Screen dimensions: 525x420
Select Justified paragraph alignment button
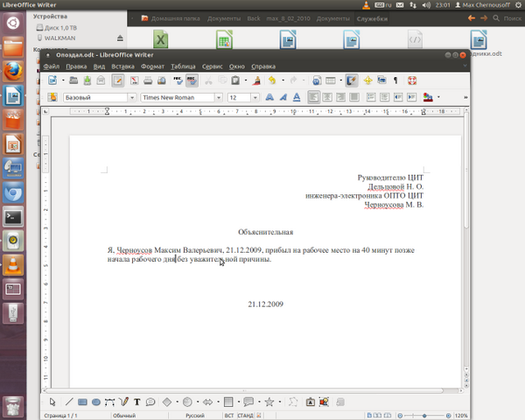[354, 97]
